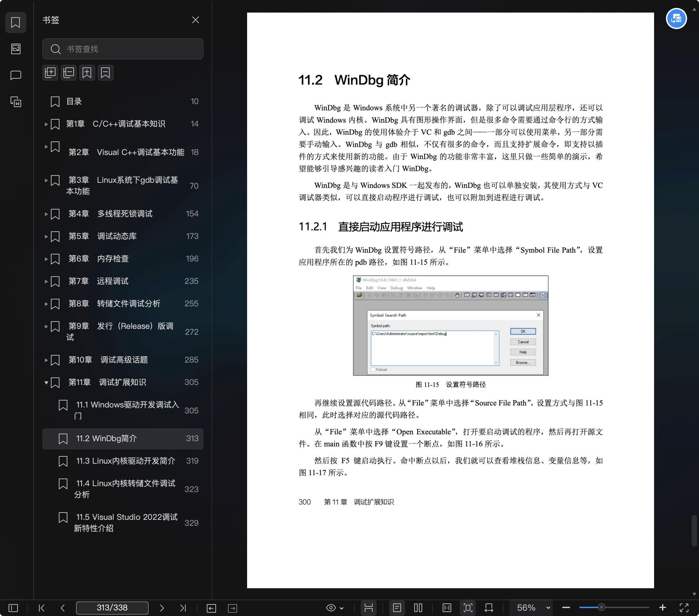Click the page number field 313/338

112,608
